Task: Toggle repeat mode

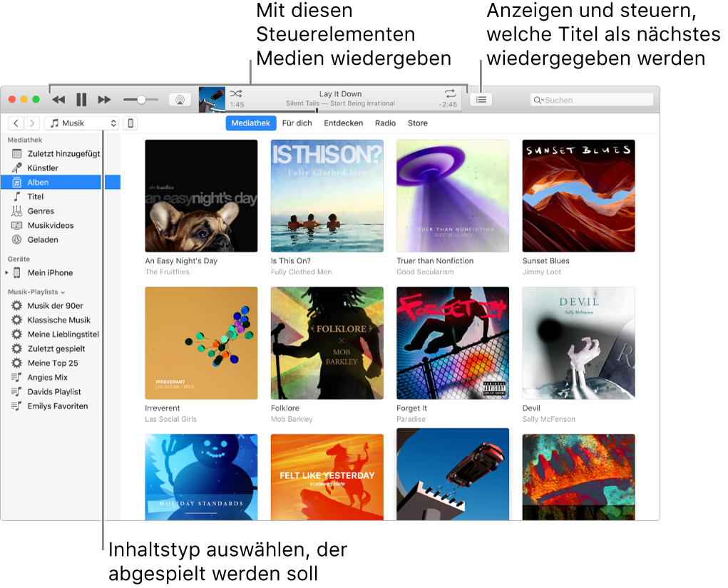Action: click(x=450, y=94)
